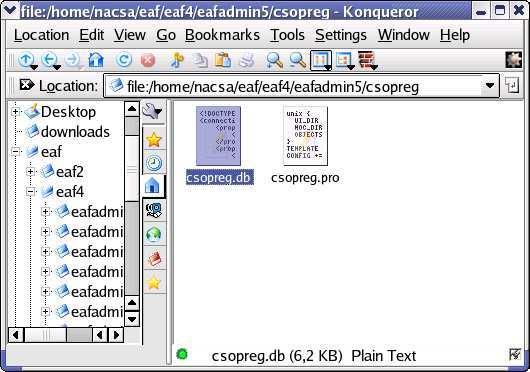Open the Bookmarks menu

[222, 35]
